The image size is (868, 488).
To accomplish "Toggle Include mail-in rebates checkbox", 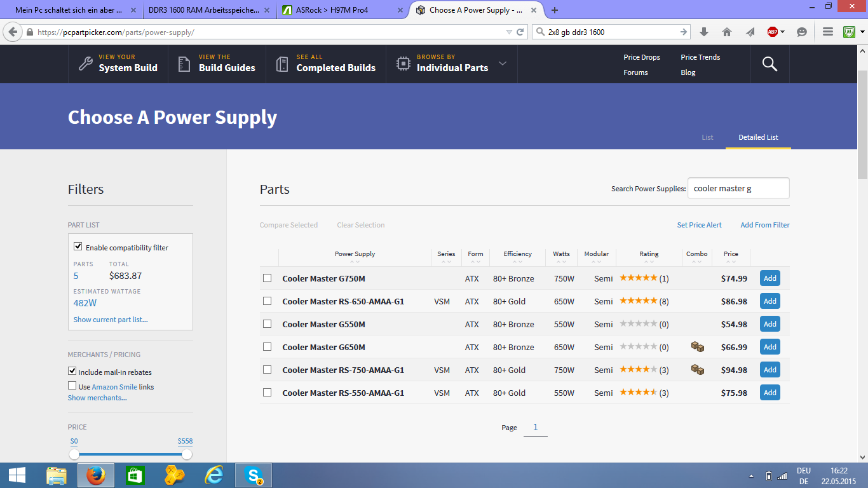I will tap(72, 371).
